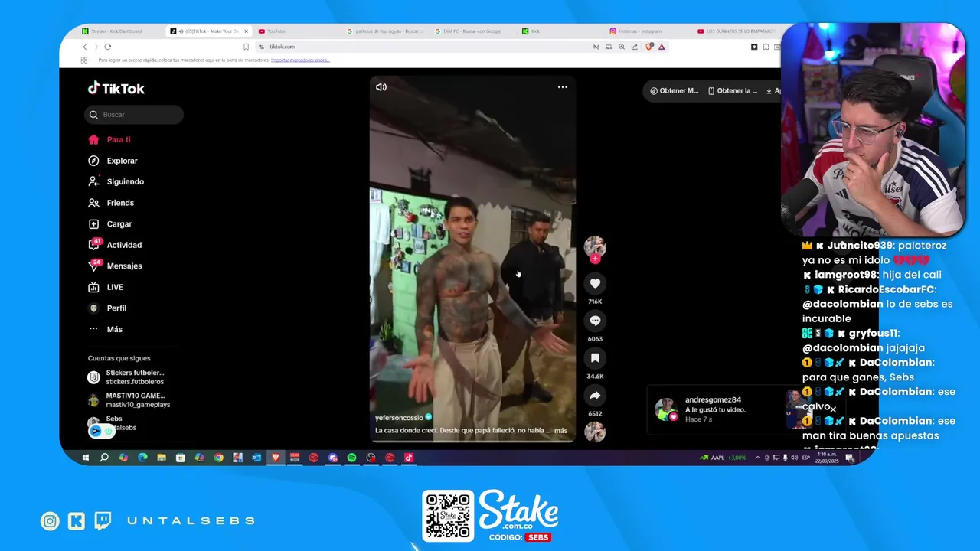Viewport: 980px width, 551px height.
Task: Open Sebs followed account
Action: pyautogui.click(x=112, y=423)
